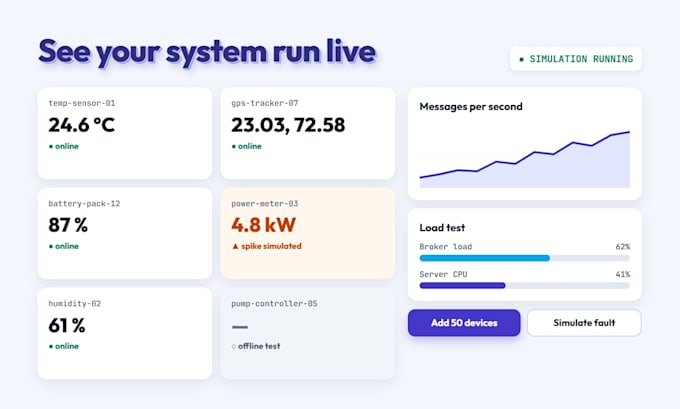680x409 pixels.
Task: Select the Simulation Running status badge
Action: coord(576,59)
